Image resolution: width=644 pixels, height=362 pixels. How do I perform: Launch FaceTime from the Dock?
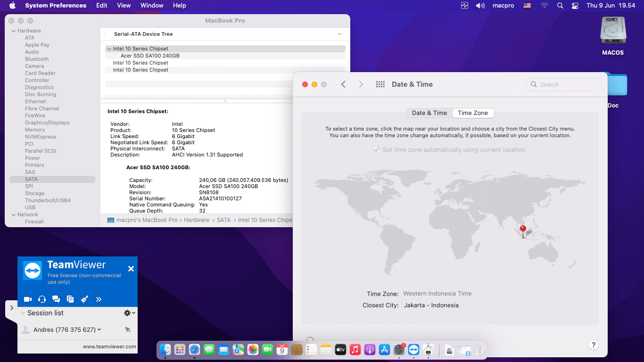tap(268, 350)
